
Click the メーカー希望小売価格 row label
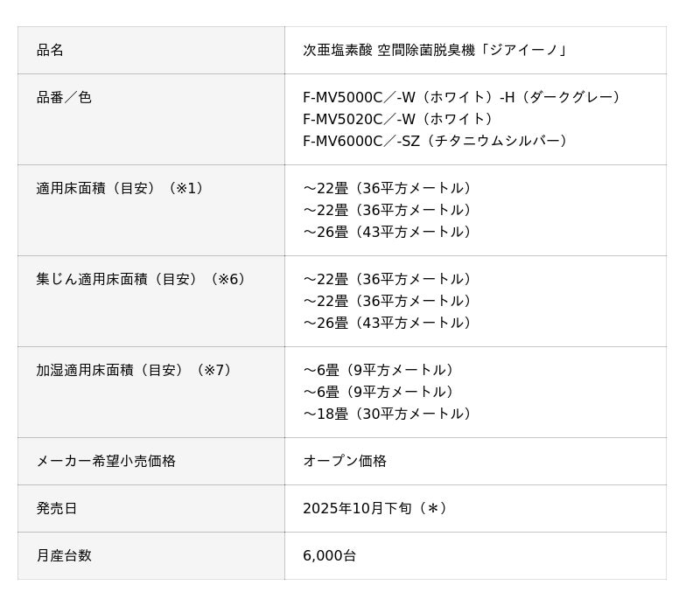point(106,461)
